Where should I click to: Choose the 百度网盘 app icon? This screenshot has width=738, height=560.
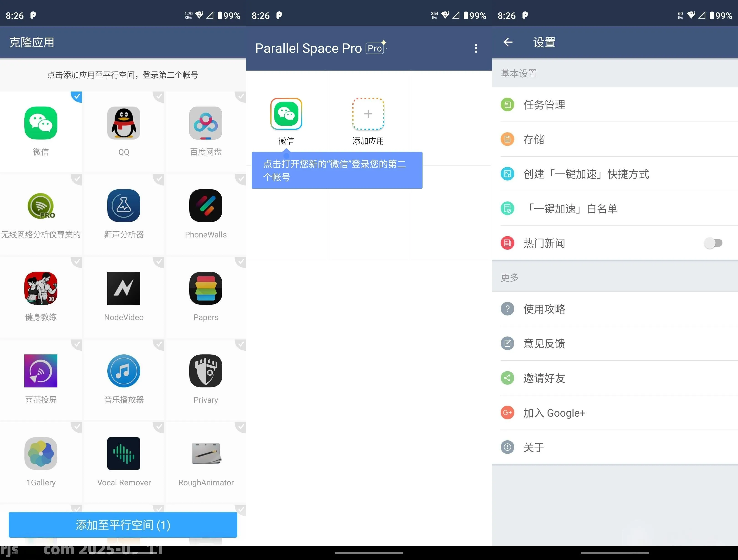tap(206, 123)
